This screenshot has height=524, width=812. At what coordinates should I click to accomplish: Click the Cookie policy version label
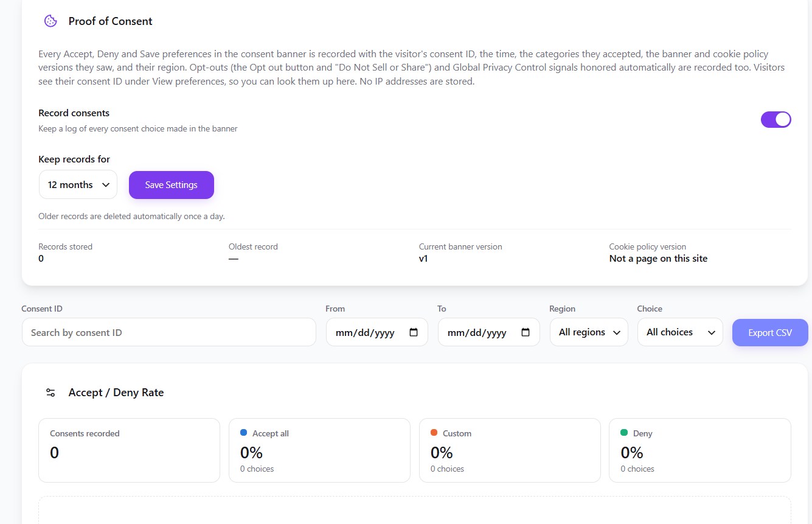(x=648, y=247)
